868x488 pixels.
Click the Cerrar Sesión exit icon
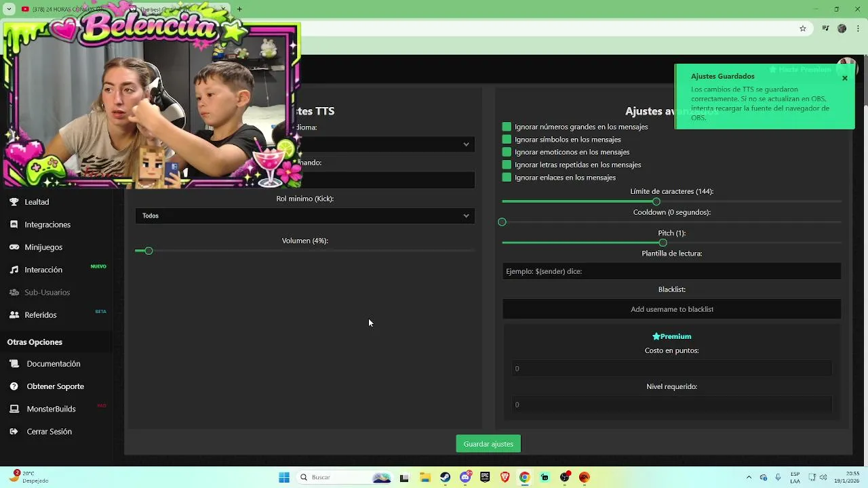pos(14,432)
